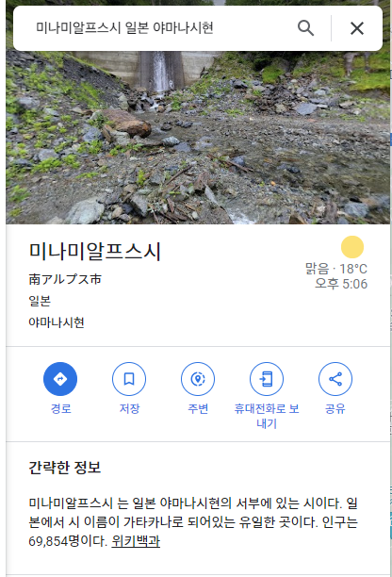The width and height of the screenshot is (392, 577).
Task: Click the description mentioning 69,854명 population
Action: tap(193, 522)
